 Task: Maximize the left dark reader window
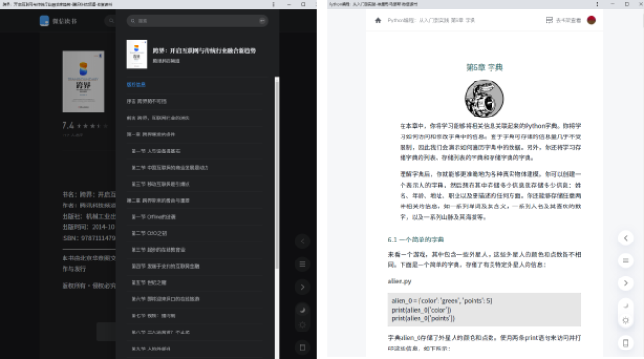pos(303,4)
